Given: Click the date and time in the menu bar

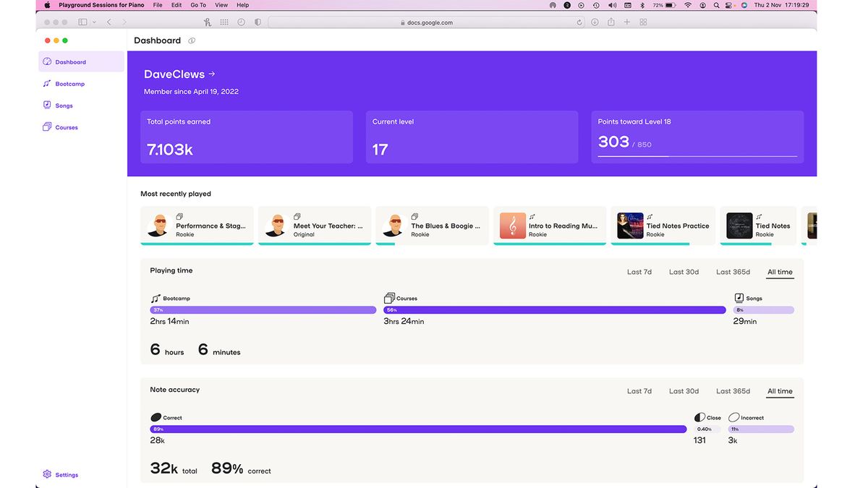Looking at the screenshot, I should pos(783,5).
